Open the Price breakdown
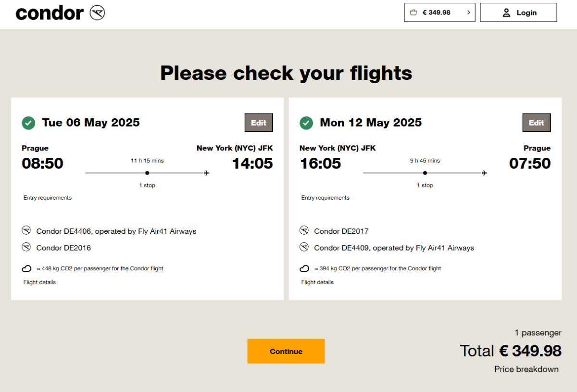 tap(526, 369)
